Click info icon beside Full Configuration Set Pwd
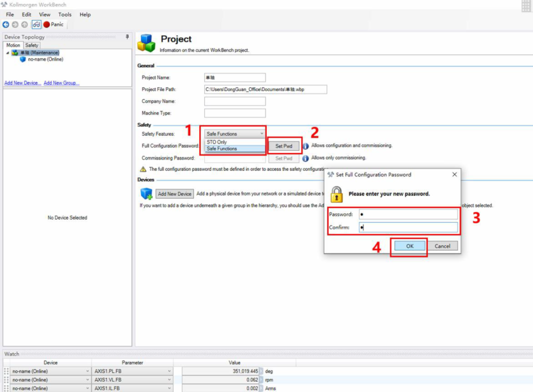Image resolution: width=533 pixels, height=392 pixels. 305,146
